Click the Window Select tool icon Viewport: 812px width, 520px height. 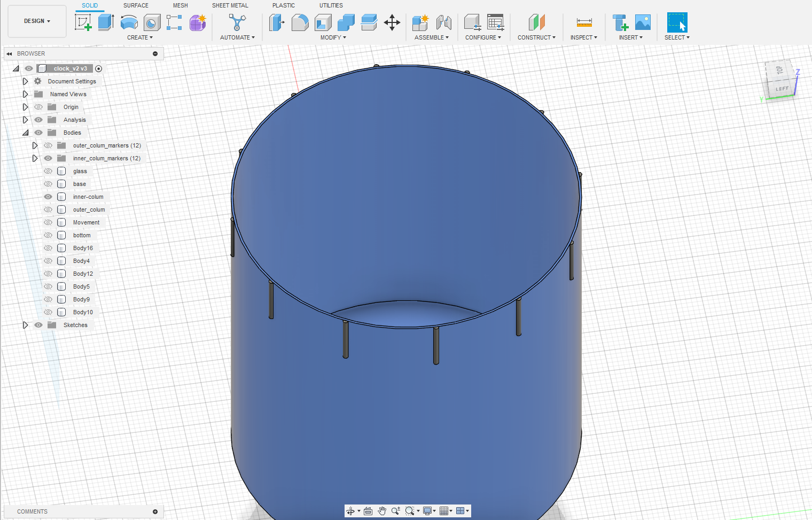[677, 22]
